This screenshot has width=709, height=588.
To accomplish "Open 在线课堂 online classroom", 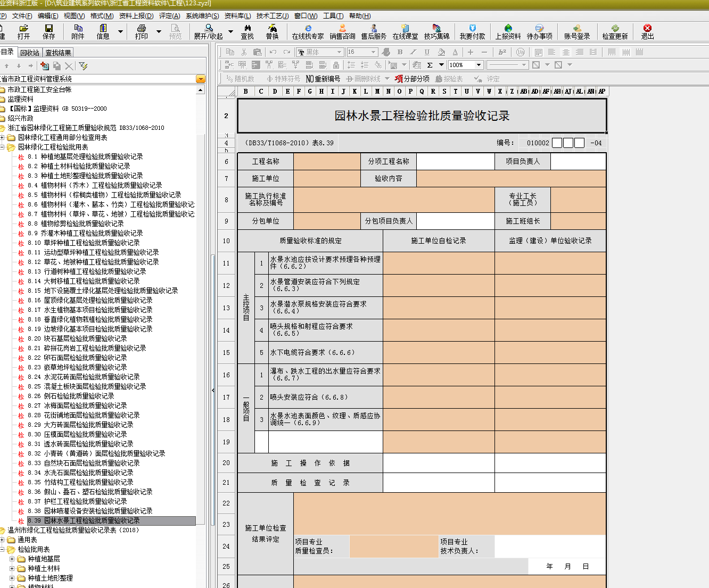I will click(x=405, y=32).
